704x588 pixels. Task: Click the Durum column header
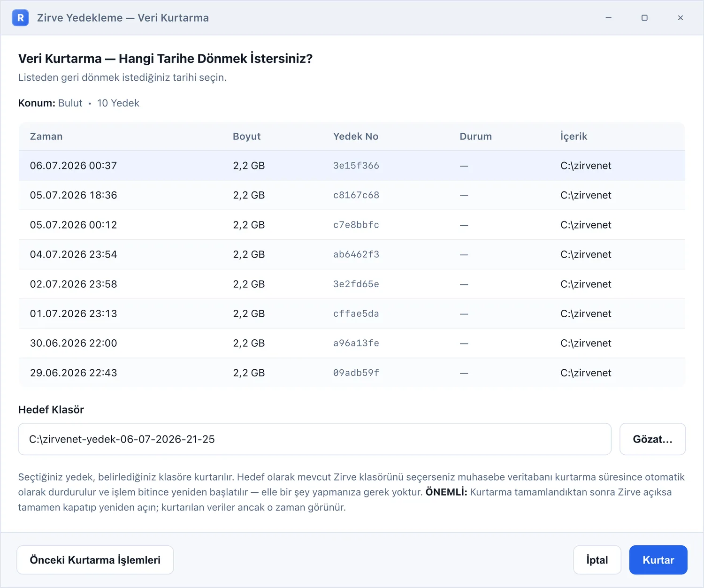point(475,137)
